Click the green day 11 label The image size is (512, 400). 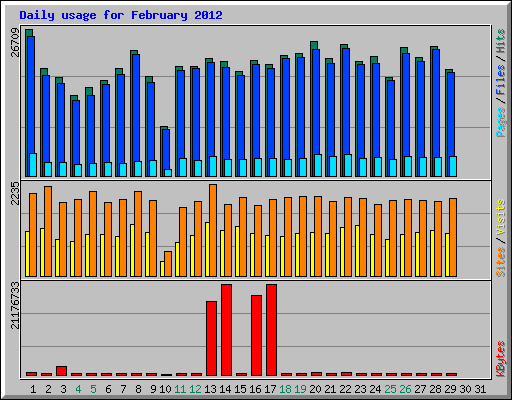[180, 389]
